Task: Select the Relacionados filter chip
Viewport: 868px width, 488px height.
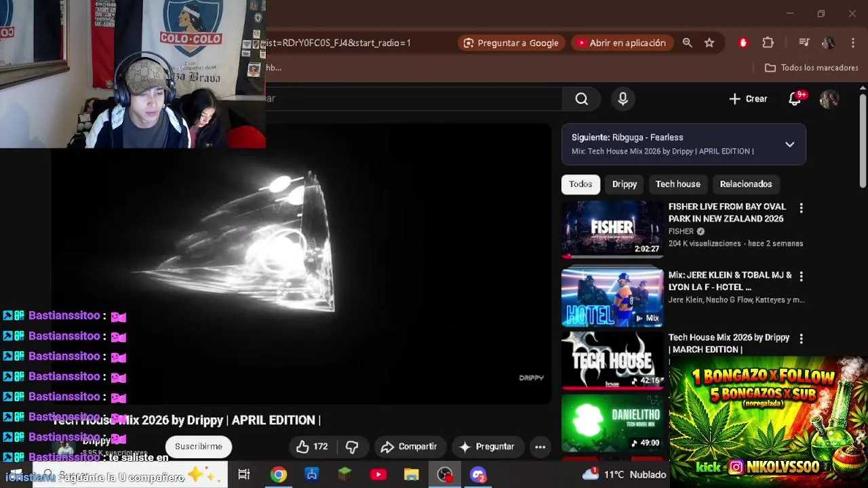Action: (x=746, y=184)
